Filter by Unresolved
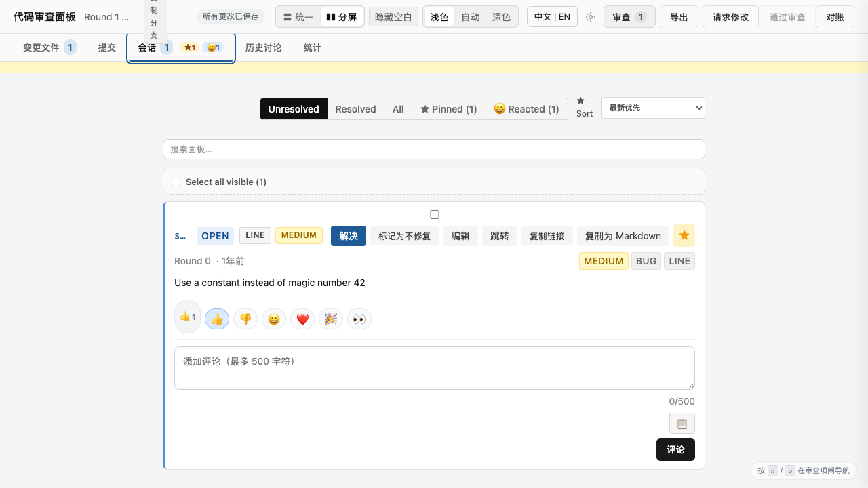Image resolution: width=868 pixels, height=488 pixels. [x=294, y=108]
